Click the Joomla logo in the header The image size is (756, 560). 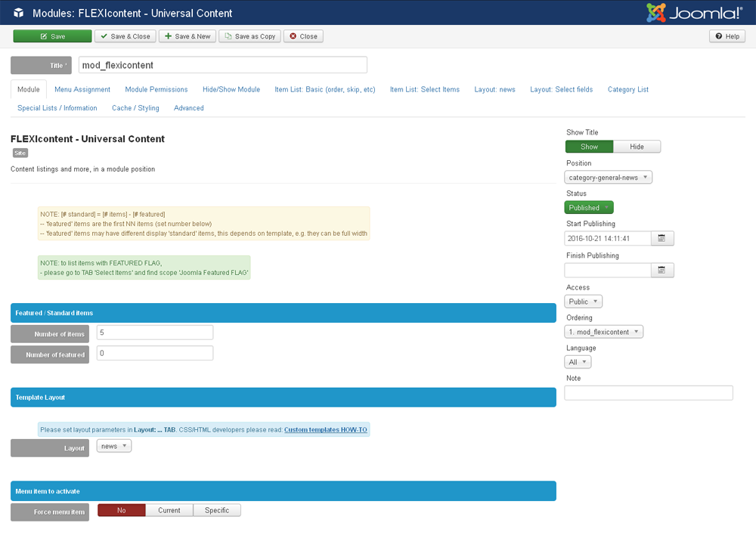[x=694, y=13]
